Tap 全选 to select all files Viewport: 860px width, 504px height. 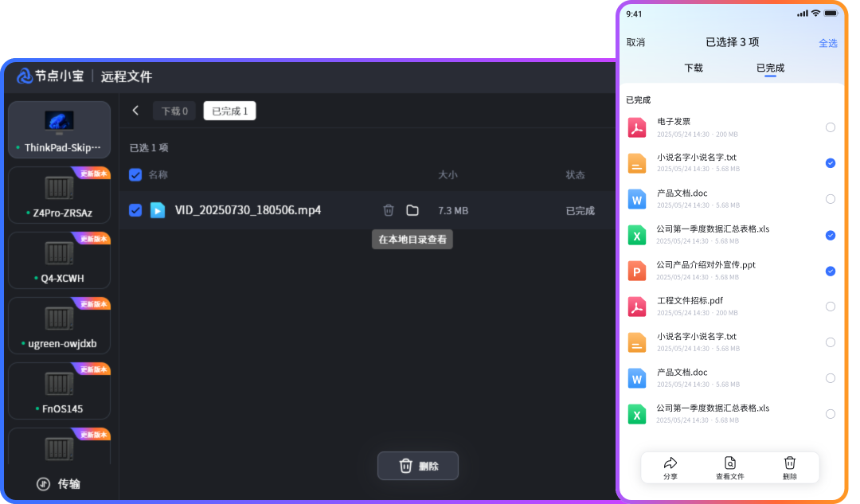(x=828, y=43)
